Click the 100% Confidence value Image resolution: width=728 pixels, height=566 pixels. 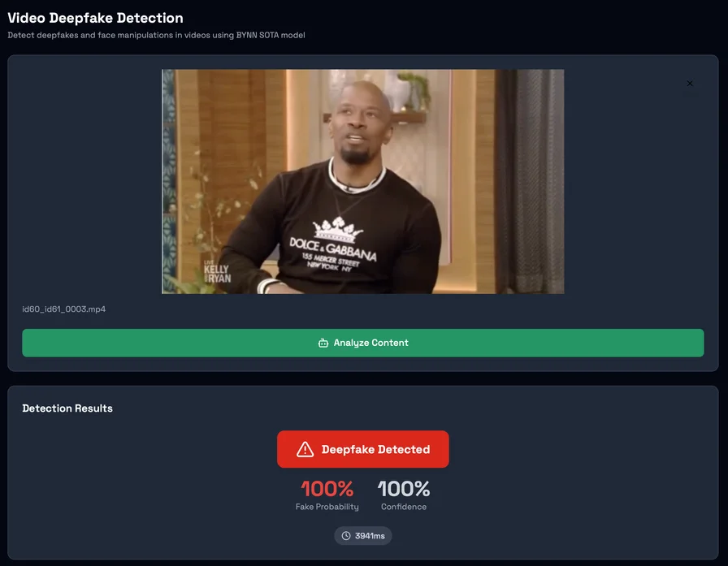[403, 489]
